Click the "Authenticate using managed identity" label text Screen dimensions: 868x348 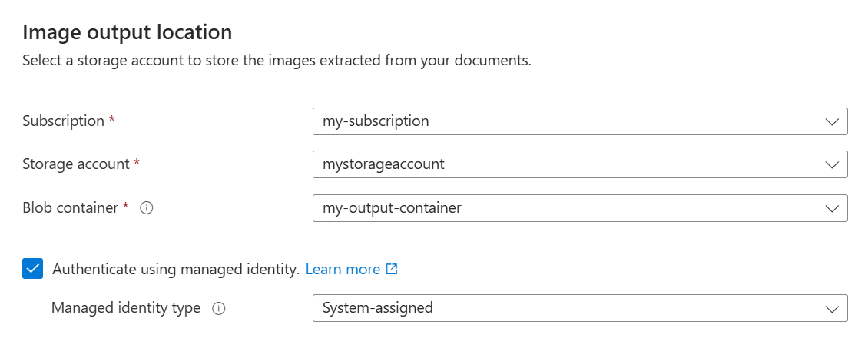pos(175,269)
